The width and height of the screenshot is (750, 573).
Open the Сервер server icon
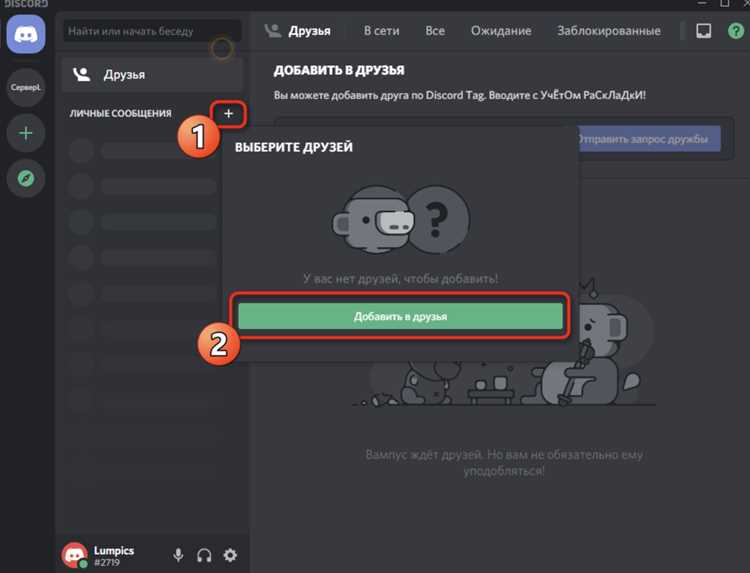[26, 88]
